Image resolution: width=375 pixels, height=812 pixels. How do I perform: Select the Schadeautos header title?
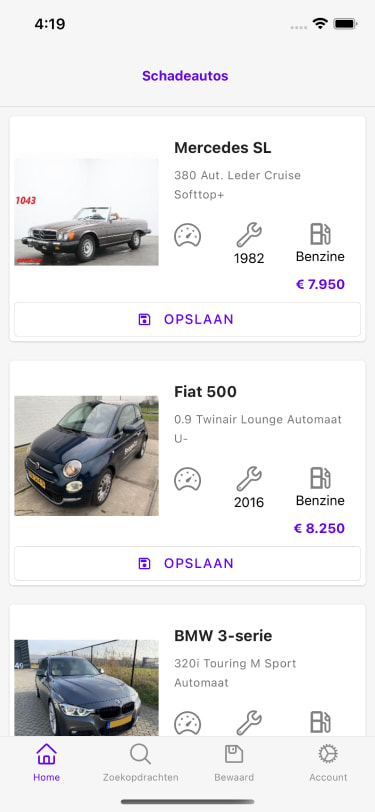point(185,76)
